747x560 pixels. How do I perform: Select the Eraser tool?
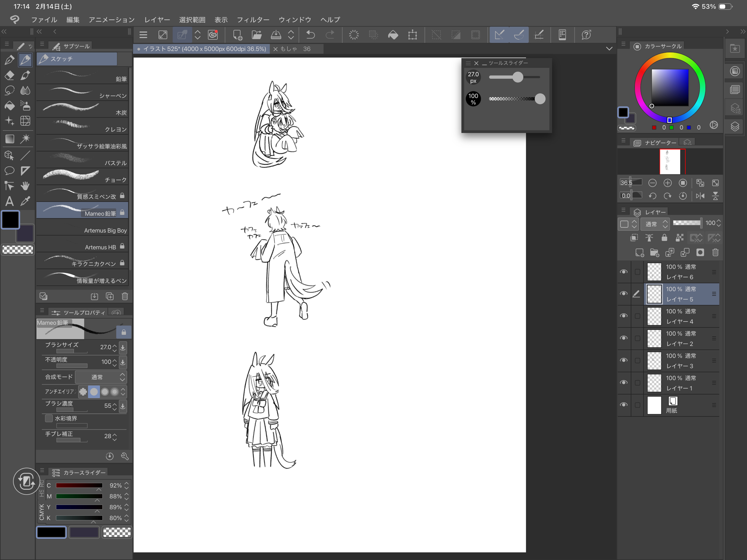tap(9, 75)
